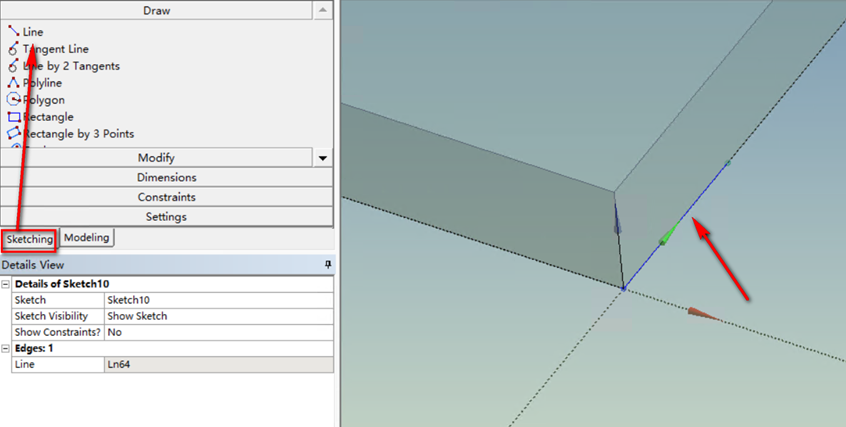The width and height of the screenshot is (846, 427).
Task: Open the Modify toolbox
Action: point(156,158)
